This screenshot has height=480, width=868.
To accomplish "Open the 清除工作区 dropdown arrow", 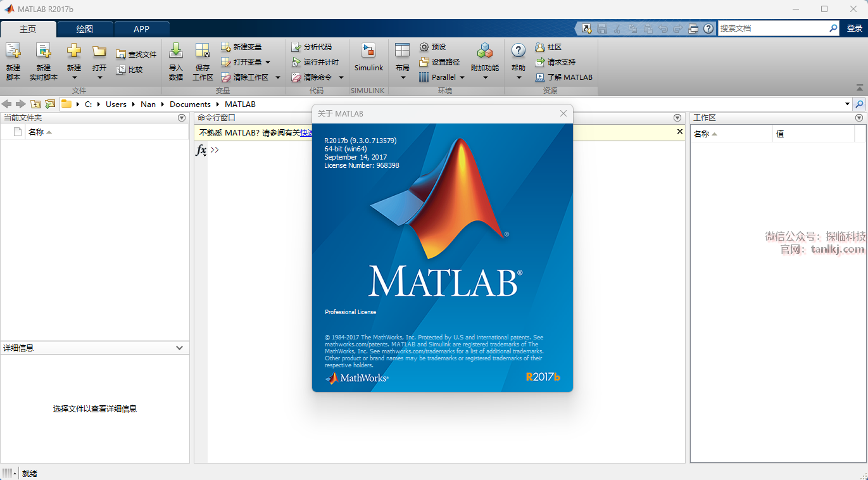I will pos(277,77).
